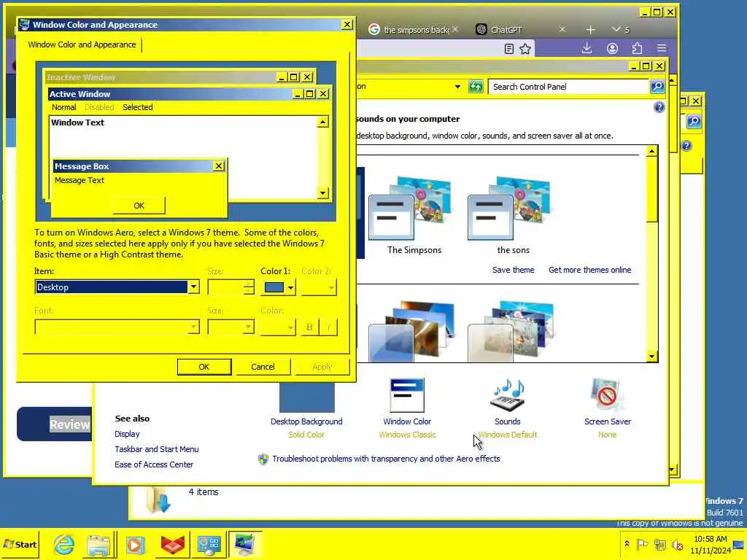Image resolution: width=747 pixels, height=560 pixels.
Task: Focus the Search Control Panel field
Action: pos(569,87)
